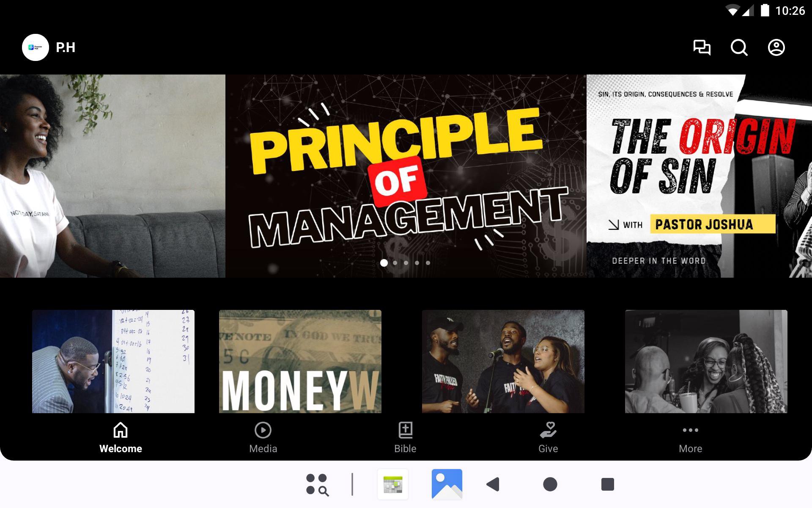
Task: Open The Origin of Sin banner
Action: pos(699,176)
